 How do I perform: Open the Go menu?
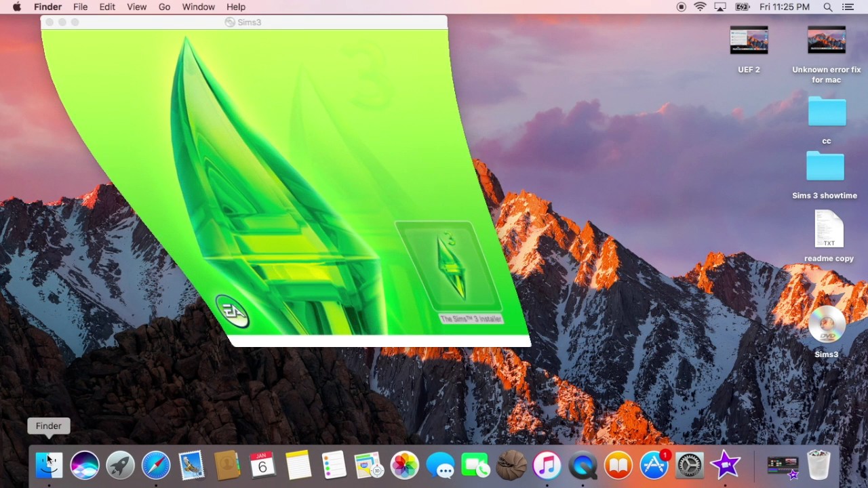pyautogui.click(x=164, y=7)
